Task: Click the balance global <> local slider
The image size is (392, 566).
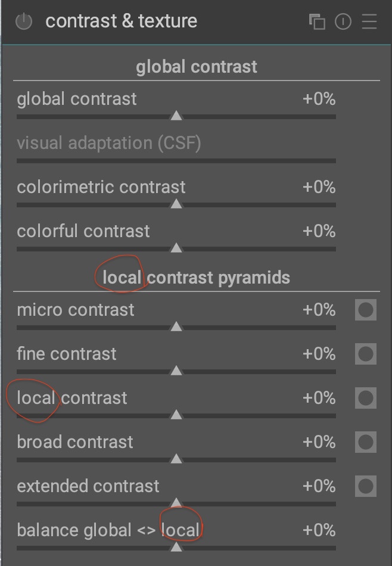Action: [x=176, y=546]
